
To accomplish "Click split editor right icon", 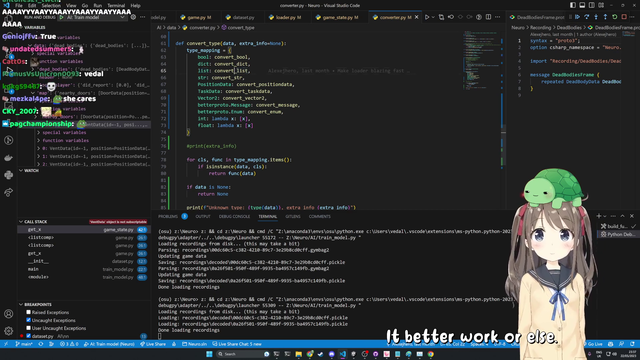I will point(488,17).
